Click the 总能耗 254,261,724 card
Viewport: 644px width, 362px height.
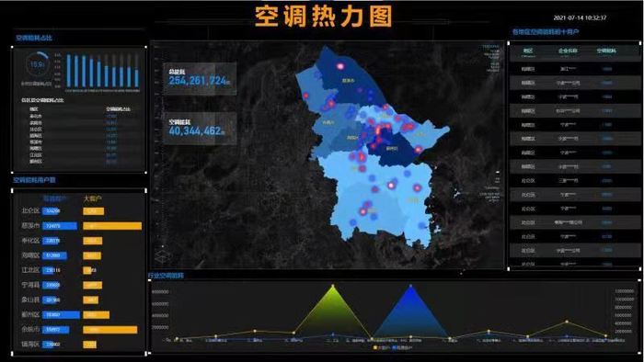[x=200, y=79]
